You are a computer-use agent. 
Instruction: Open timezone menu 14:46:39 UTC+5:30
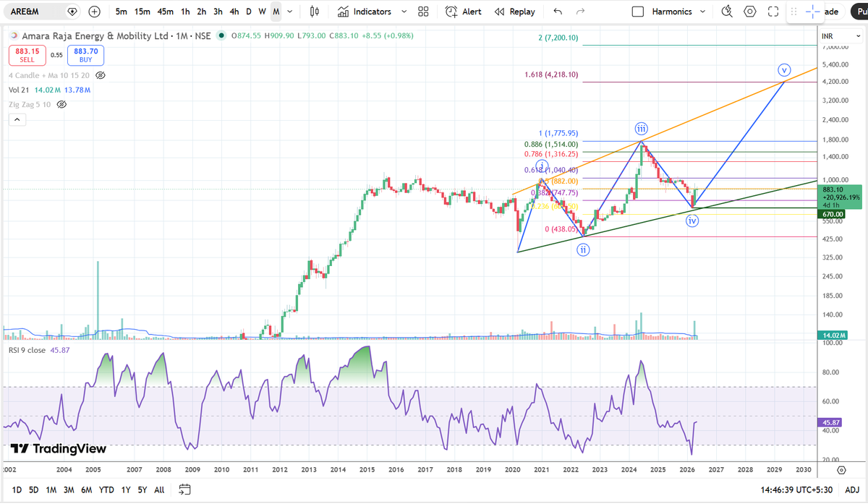point(798,490)
